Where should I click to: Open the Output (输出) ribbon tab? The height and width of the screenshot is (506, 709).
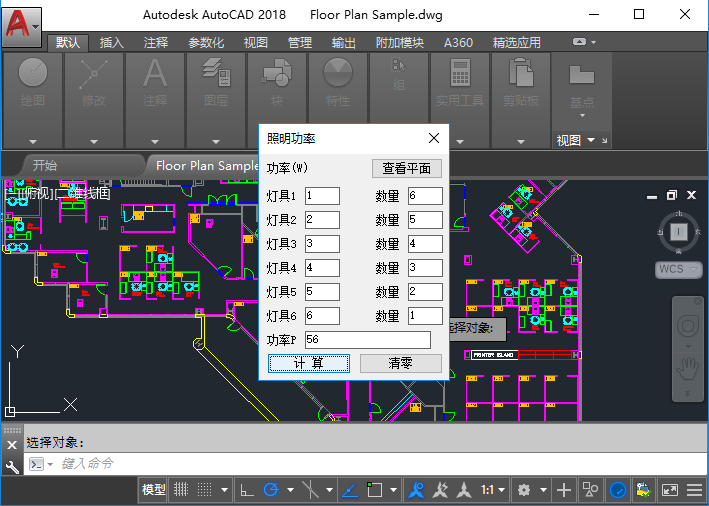(x=344, y=43)
